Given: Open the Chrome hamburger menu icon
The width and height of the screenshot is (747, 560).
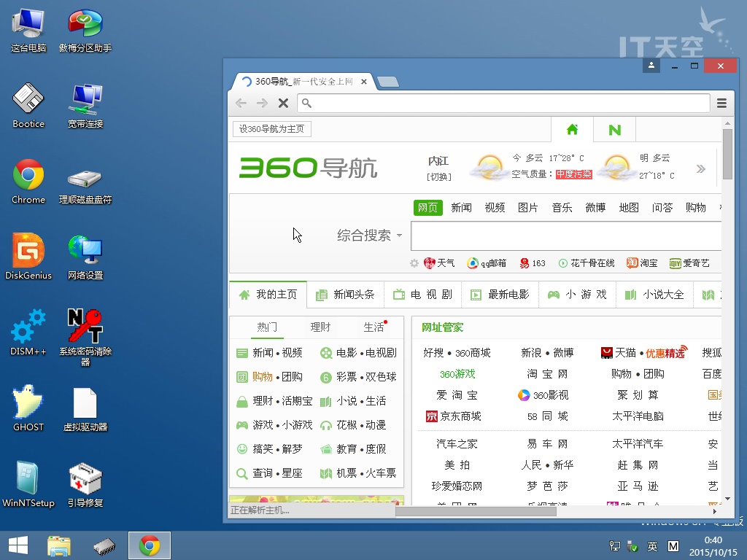Looking at the screenshot, I should pyautogui.click(x=721, y=103).
